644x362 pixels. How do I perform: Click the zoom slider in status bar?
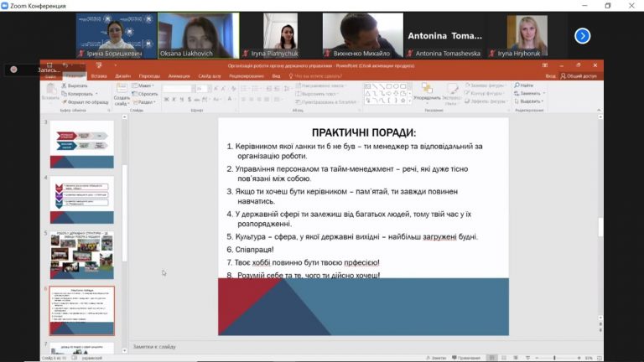[554, 358]
